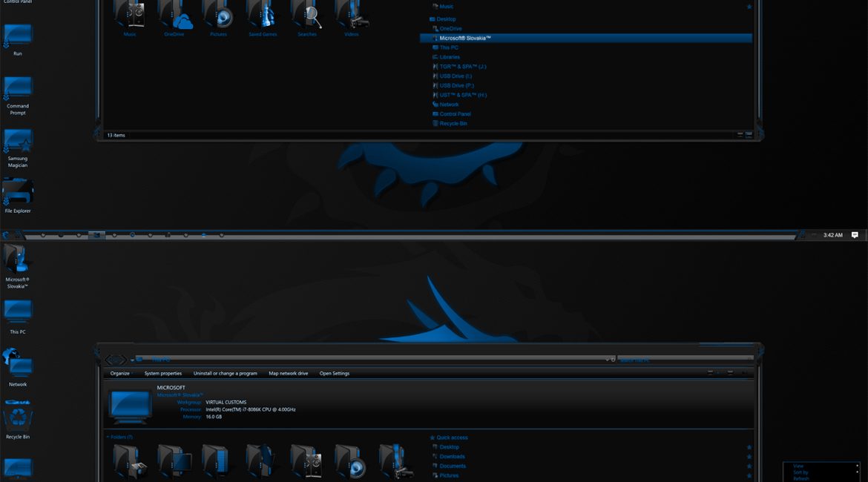Select the Pictures folder in upper Explorer window
868x482 pixels.
[218, 19]
